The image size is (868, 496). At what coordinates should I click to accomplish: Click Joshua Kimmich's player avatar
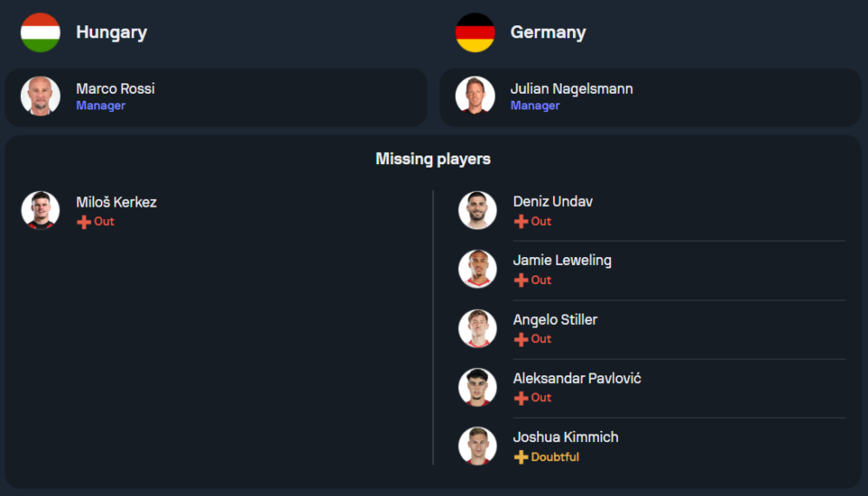coord(477,446)
